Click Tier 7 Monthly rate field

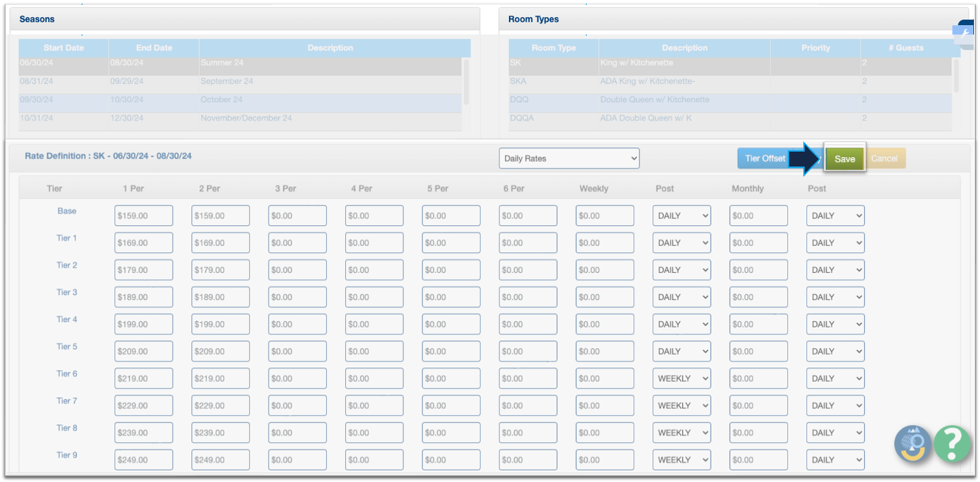click(x=759, y=406)
